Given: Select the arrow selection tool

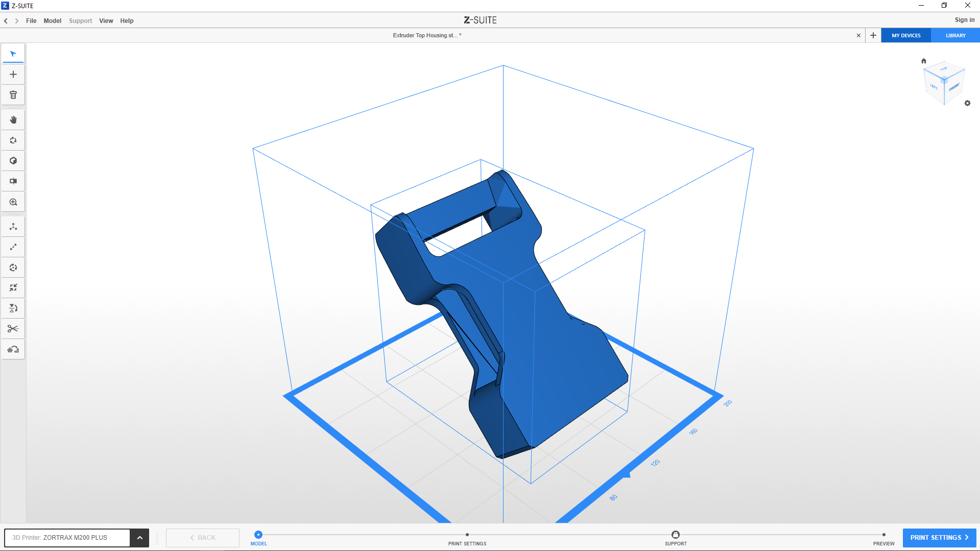Looking at the screenshot, I should pos(13,54).
